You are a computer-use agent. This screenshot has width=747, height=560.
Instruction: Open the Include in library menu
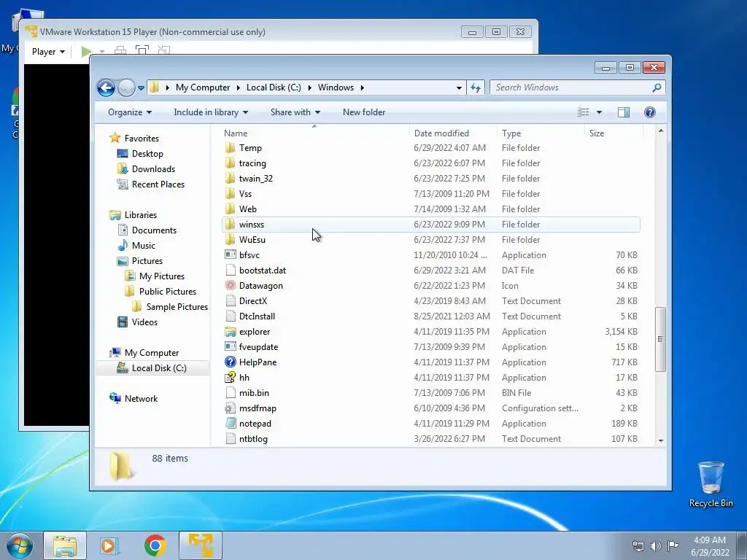[x=211, y=112]
